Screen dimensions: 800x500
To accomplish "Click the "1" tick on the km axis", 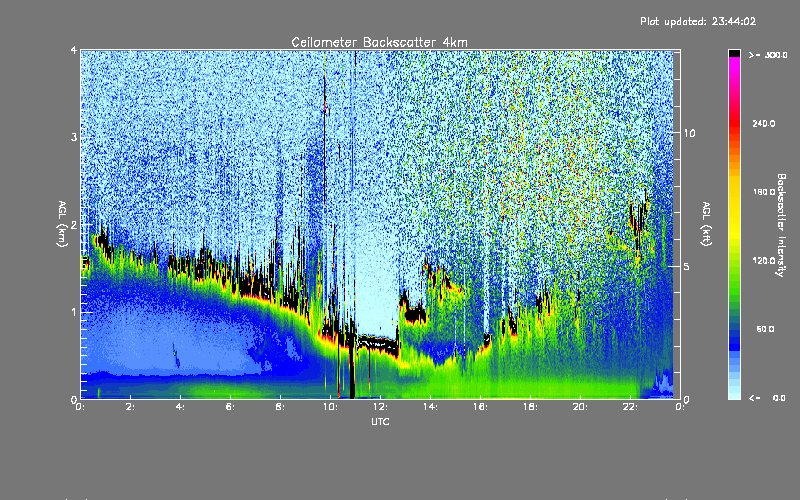I will pyautogui.click(x=74, y=312).
